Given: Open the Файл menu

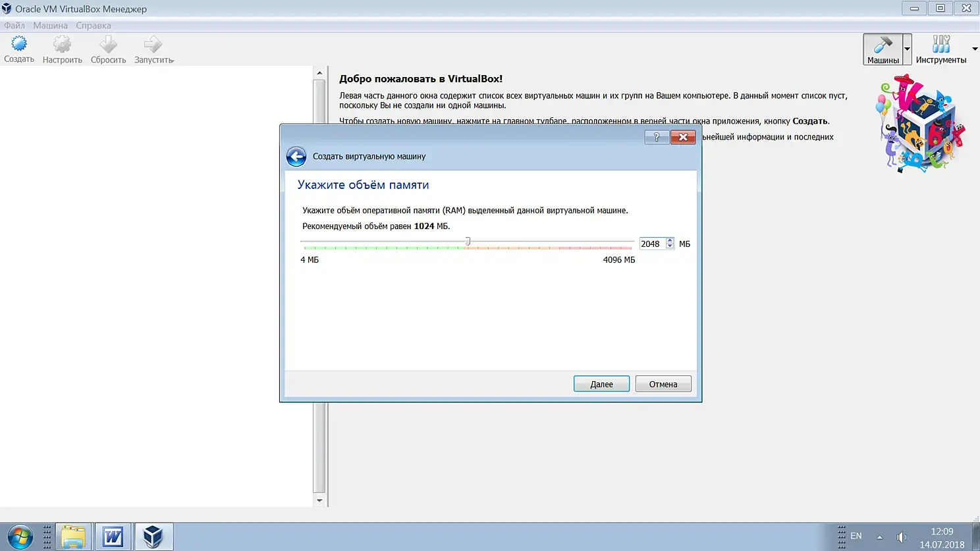Looking at the screenshot, I should click(14, 26).
